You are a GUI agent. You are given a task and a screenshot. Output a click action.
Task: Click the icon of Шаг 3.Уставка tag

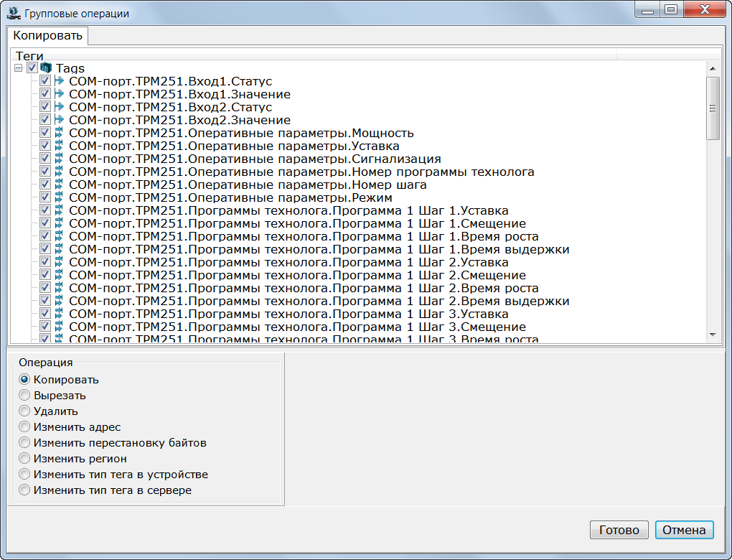click(x=59, y=314)
